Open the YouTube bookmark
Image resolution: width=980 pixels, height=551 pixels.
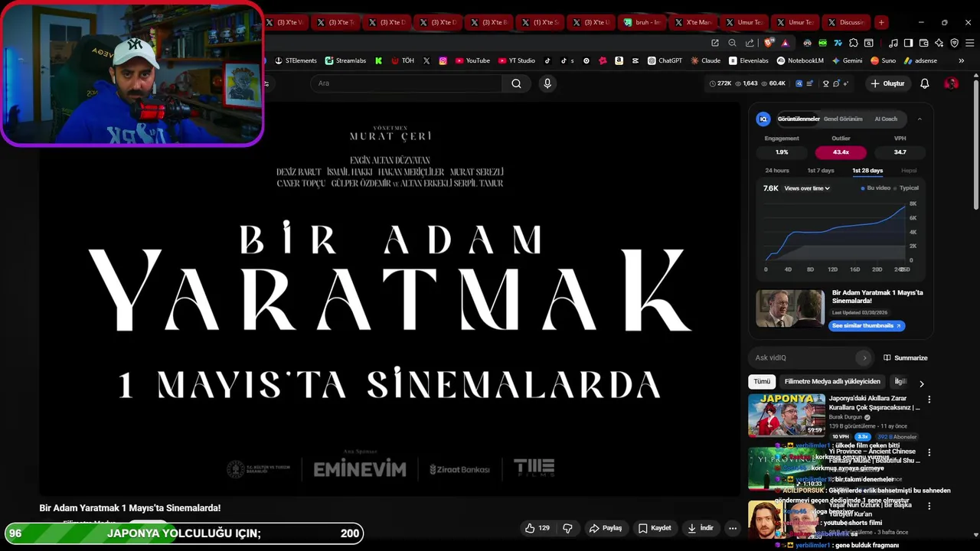472,60
